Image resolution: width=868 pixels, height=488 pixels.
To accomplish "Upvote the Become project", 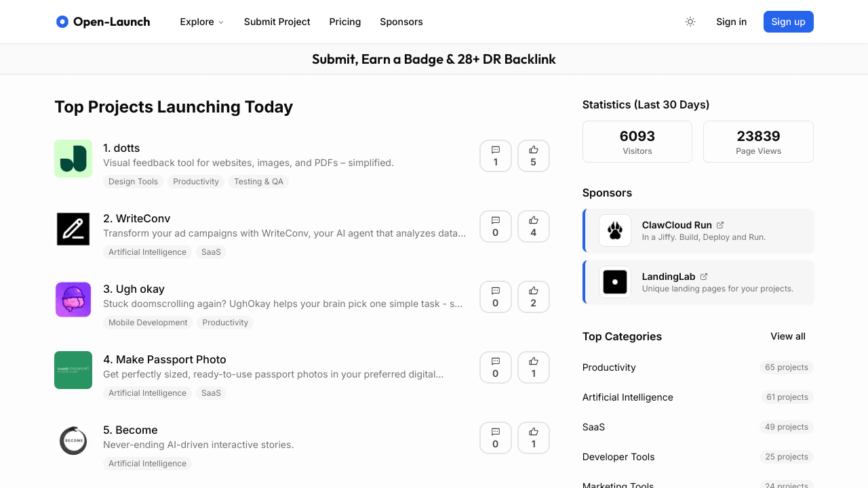I will click(x=534, y=438).
